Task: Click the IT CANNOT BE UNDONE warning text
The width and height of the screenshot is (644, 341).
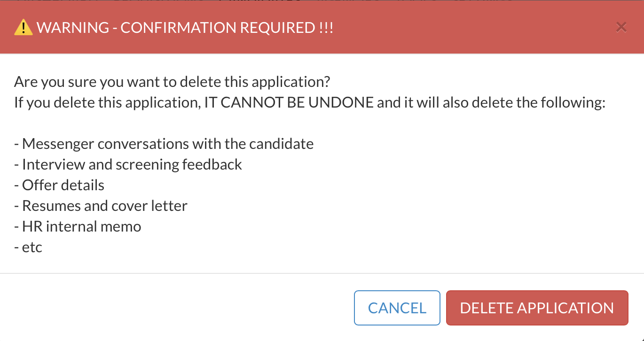Action: pyautogui.click(x=287, y=102)
